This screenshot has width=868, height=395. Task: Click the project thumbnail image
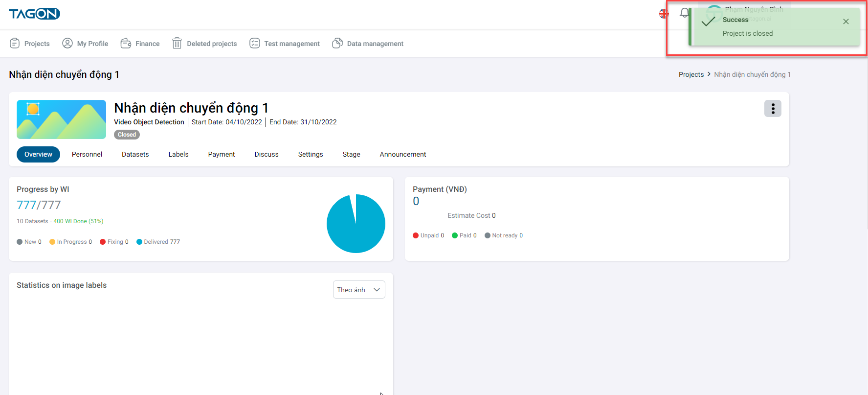(61, 119)
